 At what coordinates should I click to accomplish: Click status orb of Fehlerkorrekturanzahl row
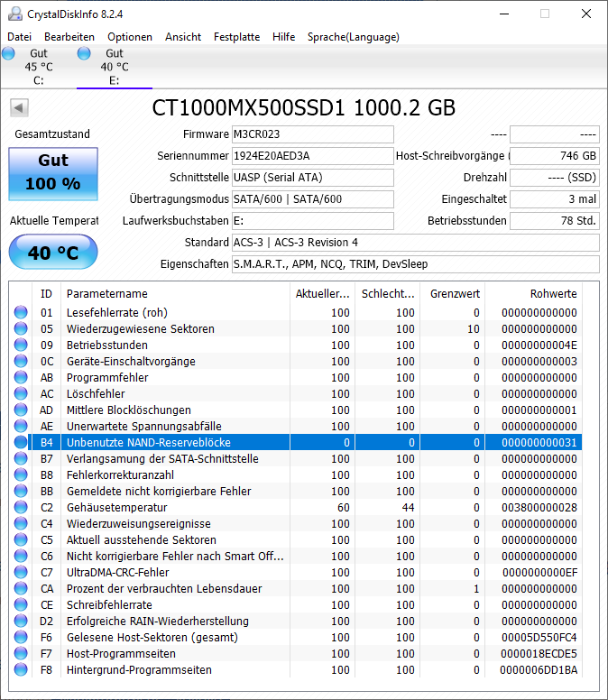(21, 474)
